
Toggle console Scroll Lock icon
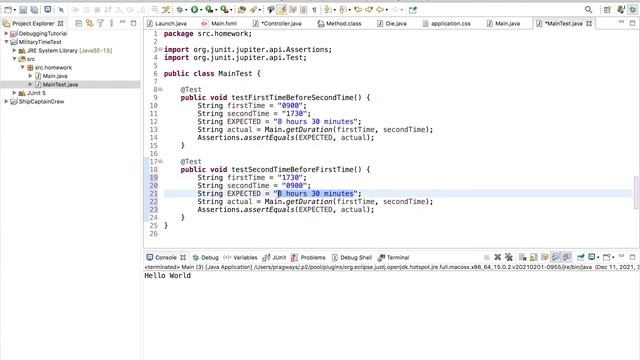[x=533, y=257]
